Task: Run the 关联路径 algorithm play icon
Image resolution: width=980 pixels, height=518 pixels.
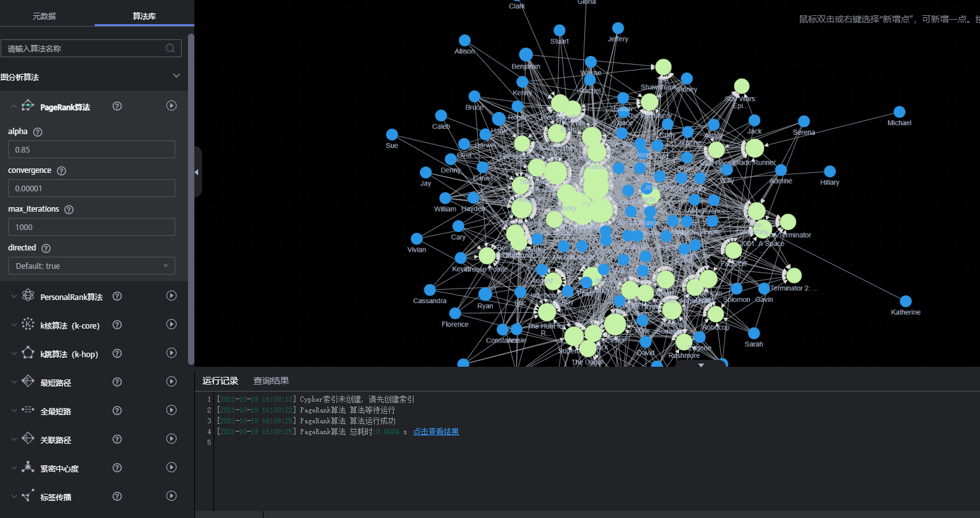Action: click(171, 439)
